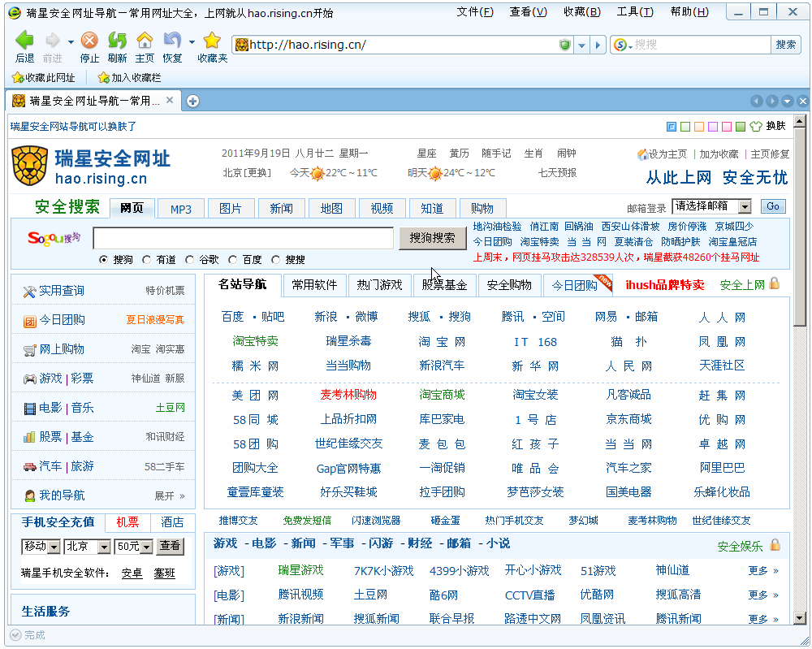Open the 文件(F) menu
This screenshot has height=649, width=812.
point(475,12)
